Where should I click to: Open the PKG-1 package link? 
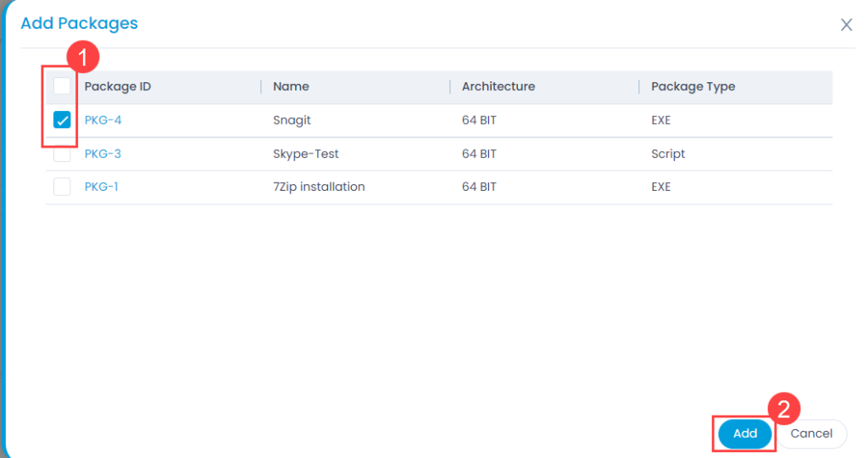pos(102,187)
